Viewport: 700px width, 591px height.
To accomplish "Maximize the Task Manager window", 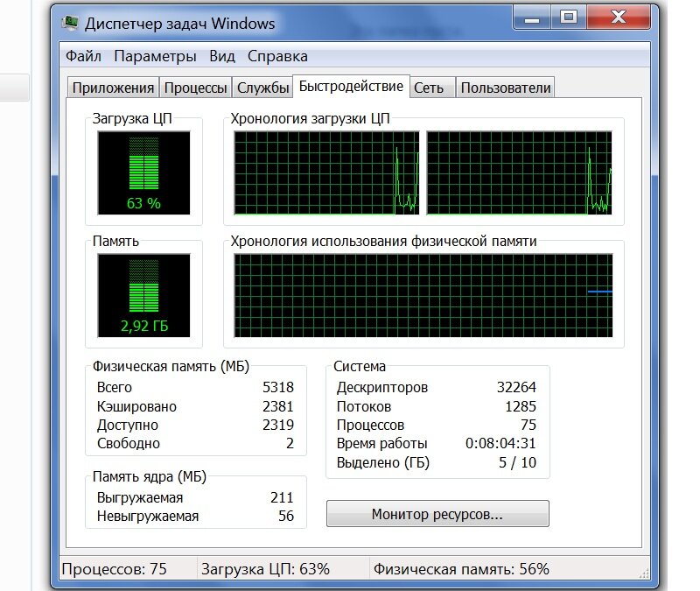I will click(568, 18).
